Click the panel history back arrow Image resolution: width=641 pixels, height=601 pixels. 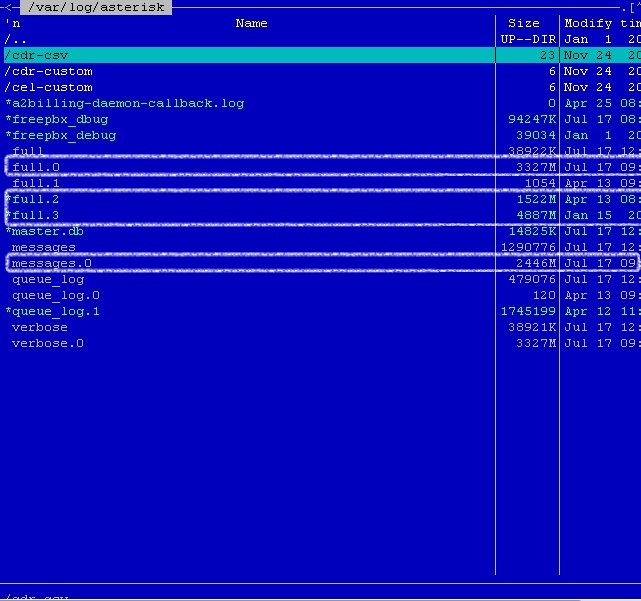click(8, 7)
